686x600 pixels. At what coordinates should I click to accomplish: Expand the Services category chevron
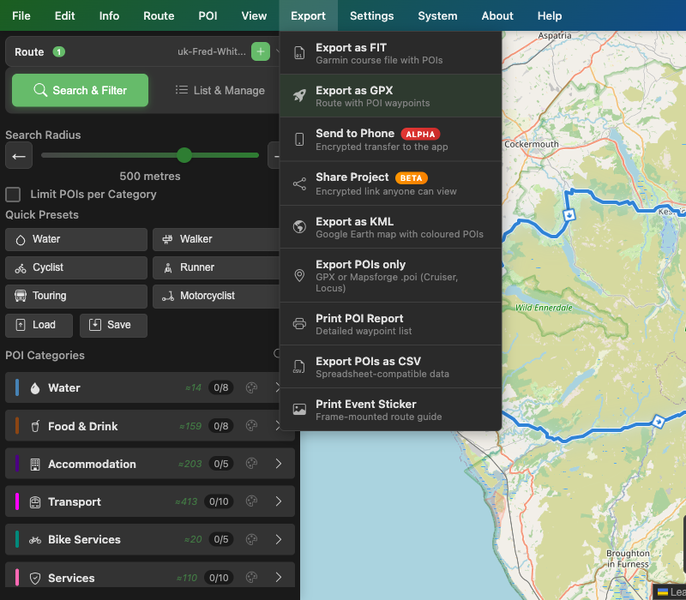279,577
